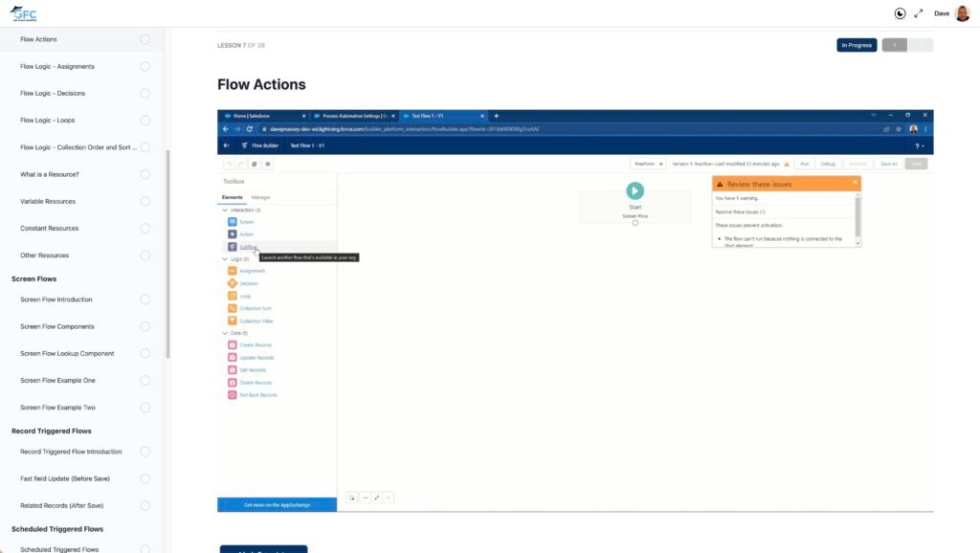Click the issues panel scrollbar
The image size is (980, 553).
pyautogui.click(x=857, y=217)
